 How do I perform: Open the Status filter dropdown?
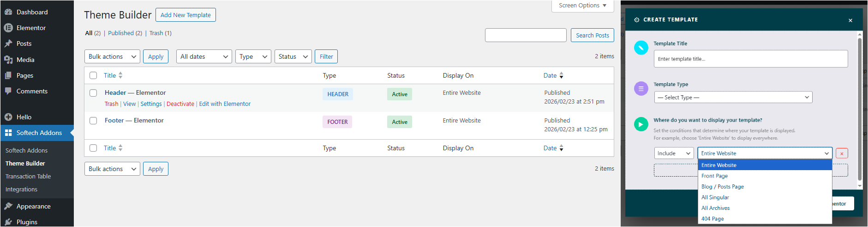coord(293,56)
